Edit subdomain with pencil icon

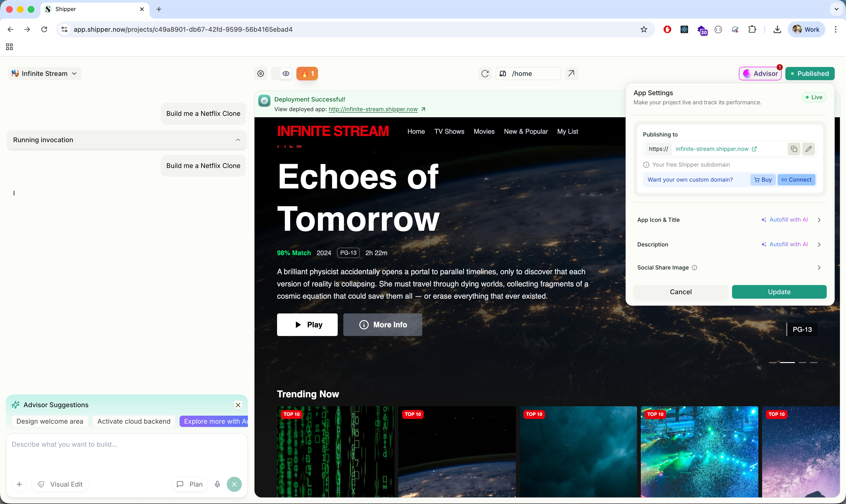tap(809, 149)
